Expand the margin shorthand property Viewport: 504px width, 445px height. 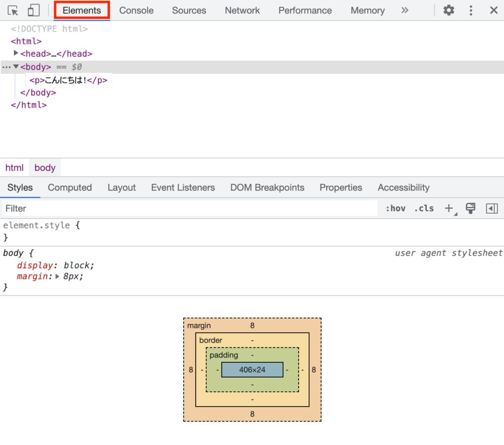coord(58,277)
